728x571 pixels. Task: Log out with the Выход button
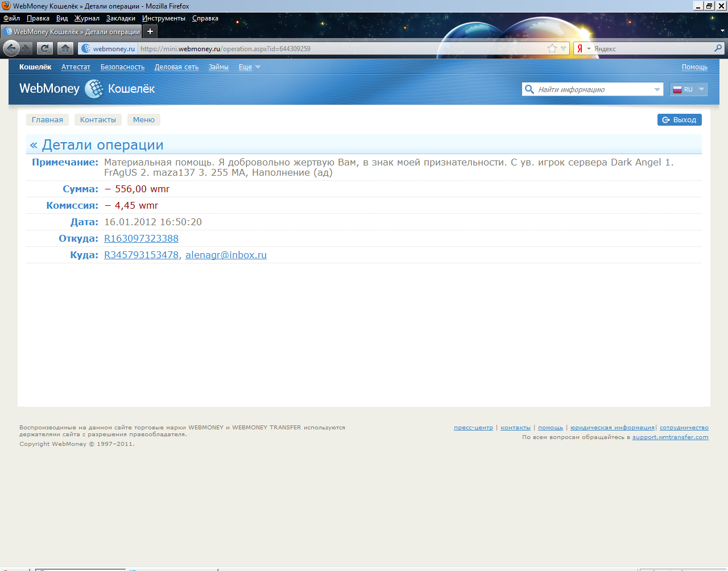[680, 119]
